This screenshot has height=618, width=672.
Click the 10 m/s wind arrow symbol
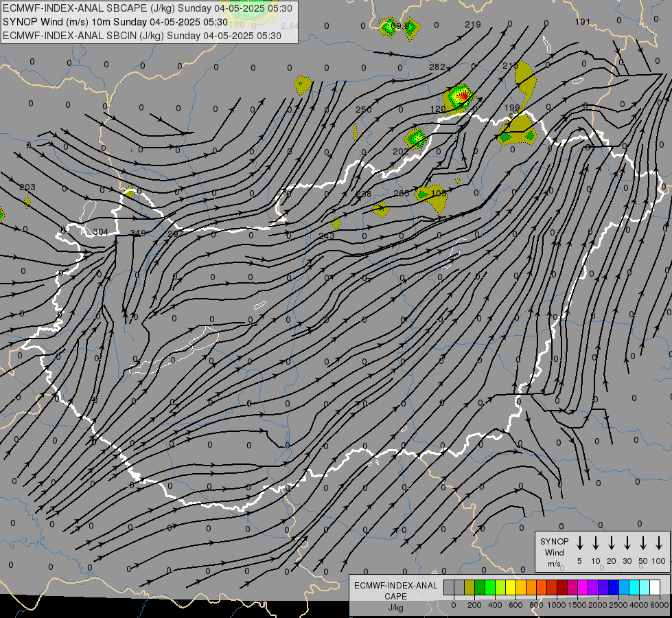[595, 543]
